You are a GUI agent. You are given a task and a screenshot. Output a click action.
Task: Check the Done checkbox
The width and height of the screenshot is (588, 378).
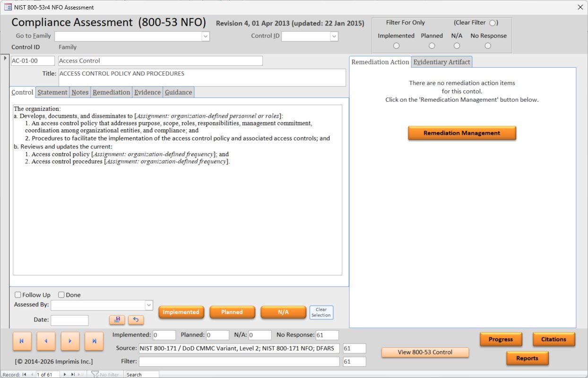point(61,295)
